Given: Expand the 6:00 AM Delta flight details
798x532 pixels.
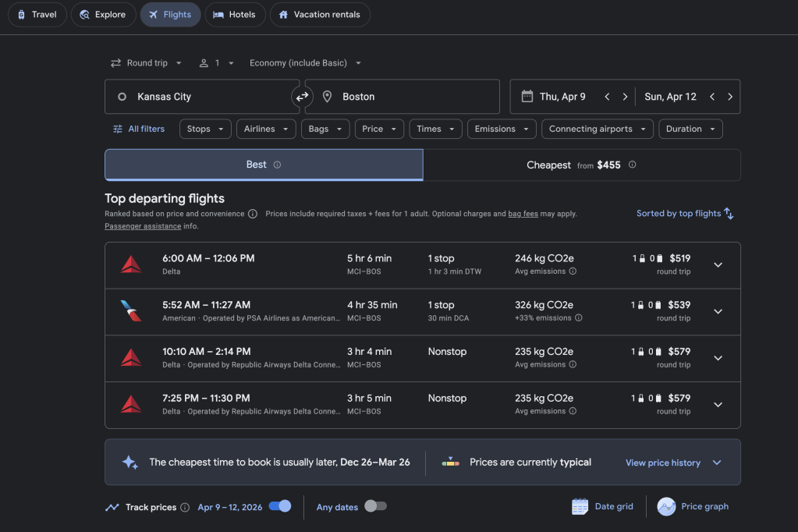Looking at the screenshot, I should pyautogui.click(x=718, y=265).
